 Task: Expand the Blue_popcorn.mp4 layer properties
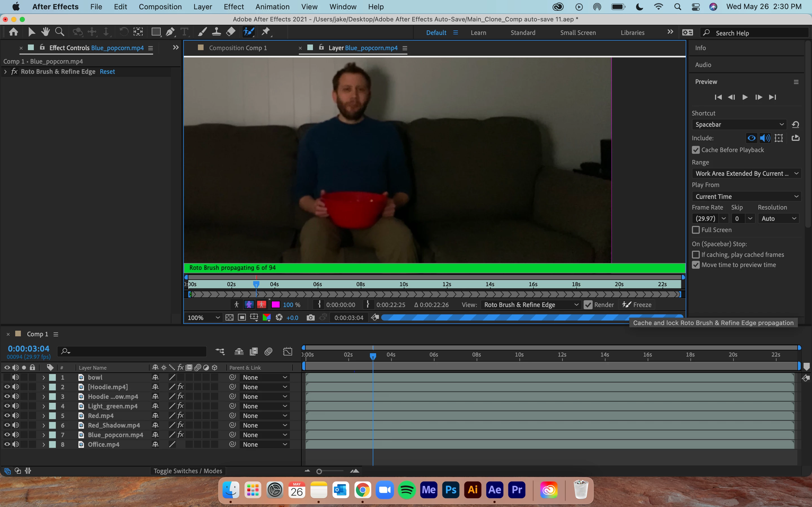point(44,435)
